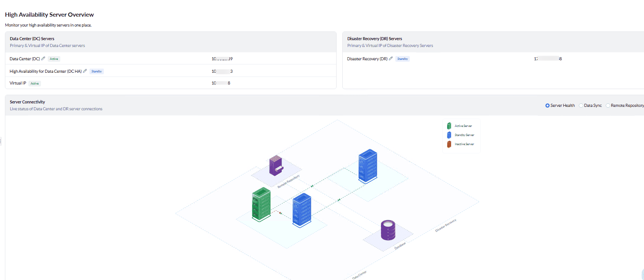The width and height of the screenshot is (644, 280).
Task: Click the Disaster Recovery (DR) IP address
Action: (548, 59)
